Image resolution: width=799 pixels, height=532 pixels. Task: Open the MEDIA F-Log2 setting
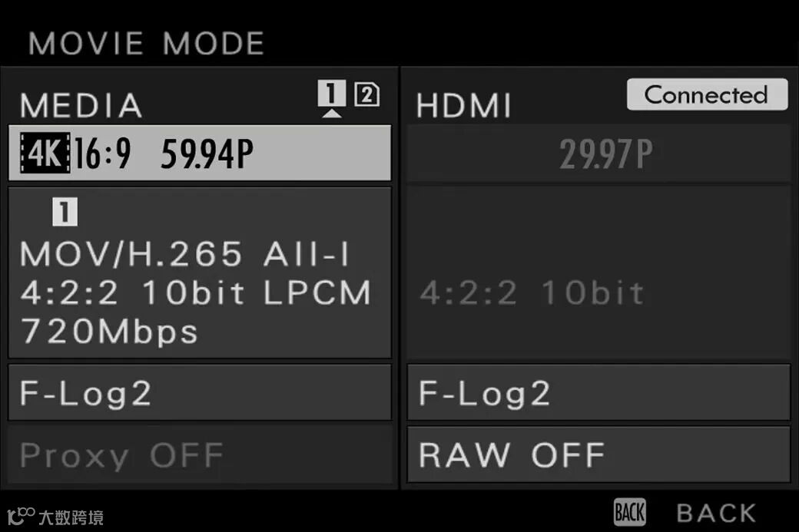[x=201, y=392]
